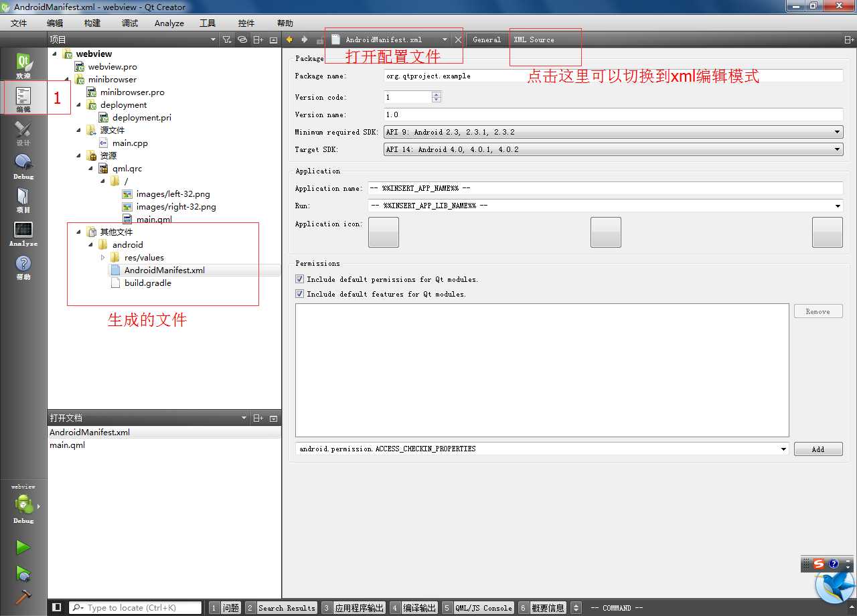
Task: Open Debug mode in the sidebar
Action: click(23, 167)
